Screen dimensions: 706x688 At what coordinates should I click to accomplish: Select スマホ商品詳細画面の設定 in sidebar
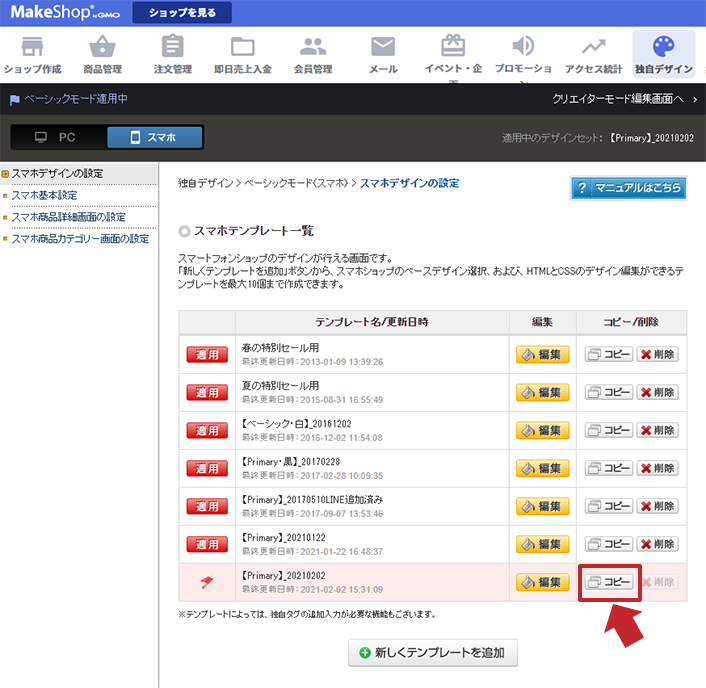(68, 217)
